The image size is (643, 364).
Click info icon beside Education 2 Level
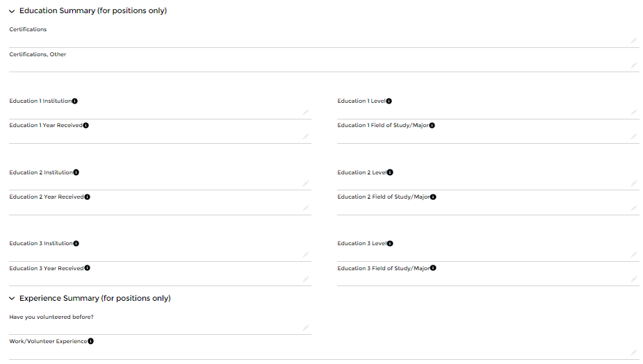pos(391,172)
